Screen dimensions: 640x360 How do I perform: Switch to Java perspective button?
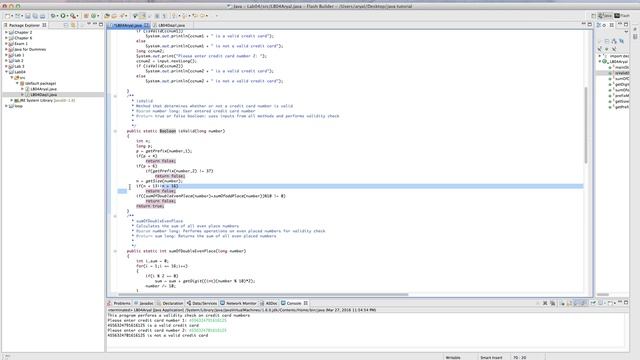[605, 16]
